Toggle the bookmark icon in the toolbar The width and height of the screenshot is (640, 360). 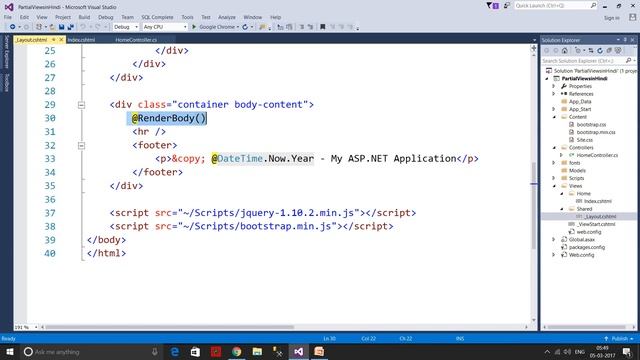[322, 27]
